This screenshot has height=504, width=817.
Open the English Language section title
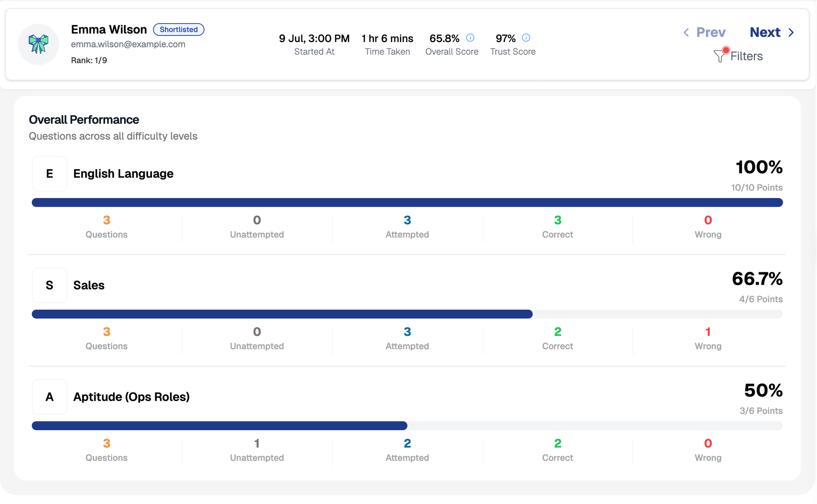pos(123,174)
